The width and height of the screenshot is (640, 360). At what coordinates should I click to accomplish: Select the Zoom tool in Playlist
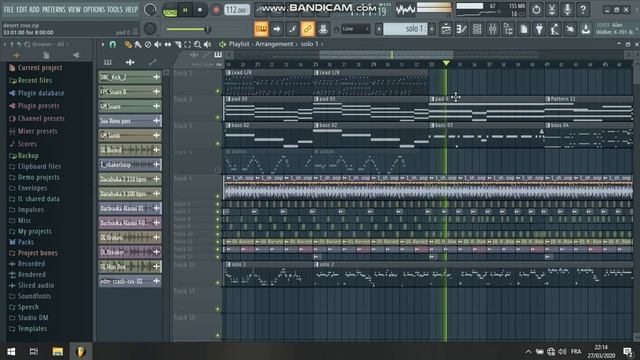click(x=198, y=44)
